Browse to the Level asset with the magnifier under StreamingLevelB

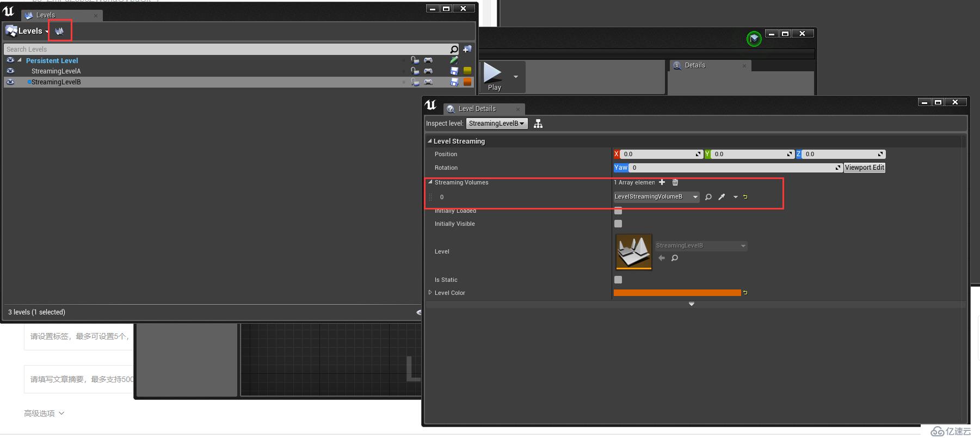coord(675,258)
